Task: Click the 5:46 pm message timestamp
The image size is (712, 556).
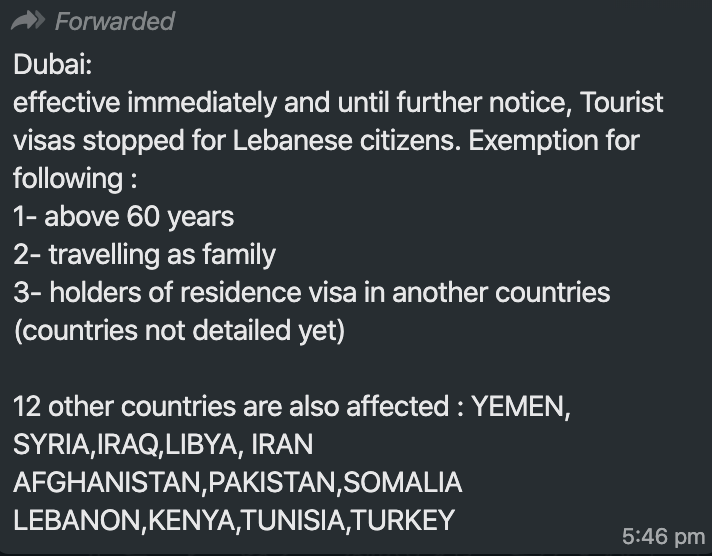Action: (663, 536)
